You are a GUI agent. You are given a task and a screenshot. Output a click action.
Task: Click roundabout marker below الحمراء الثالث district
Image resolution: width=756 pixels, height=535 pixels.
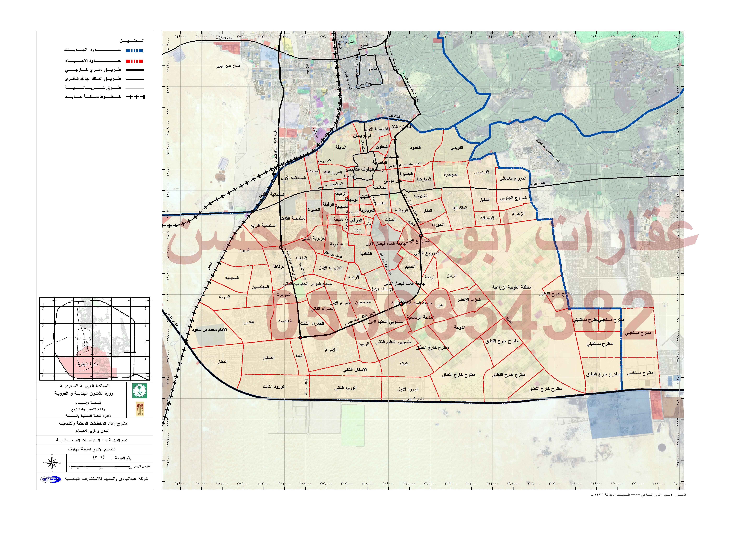pos(300,338)
